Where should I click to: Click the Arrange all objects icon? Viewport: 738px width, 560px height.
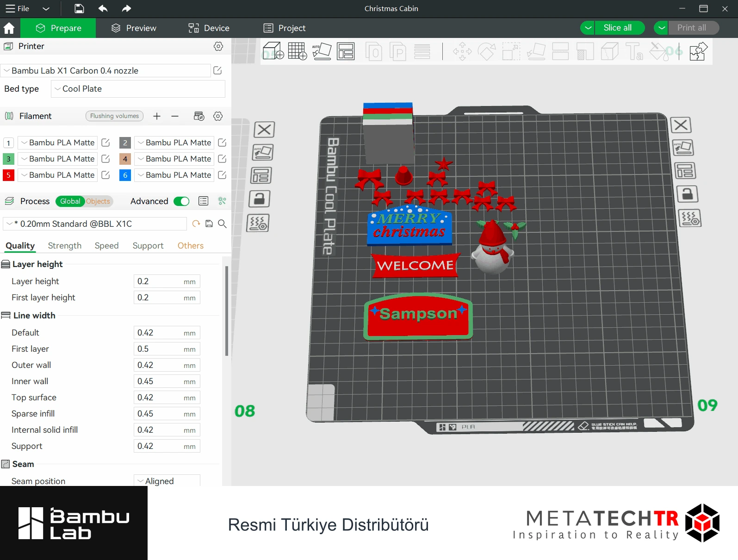coord(346,51)
